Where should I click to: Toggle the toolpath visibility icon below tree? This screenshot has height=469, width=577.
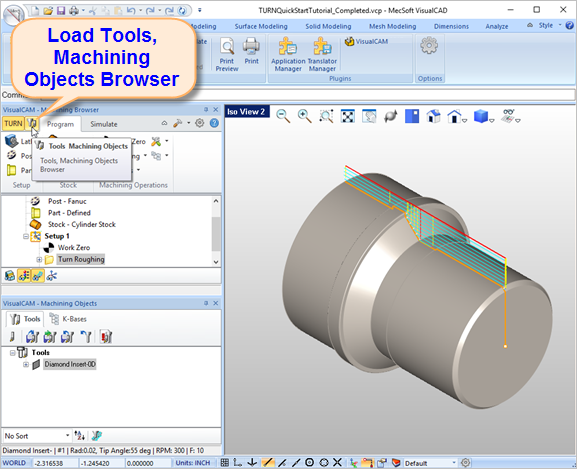click(38, 276)
